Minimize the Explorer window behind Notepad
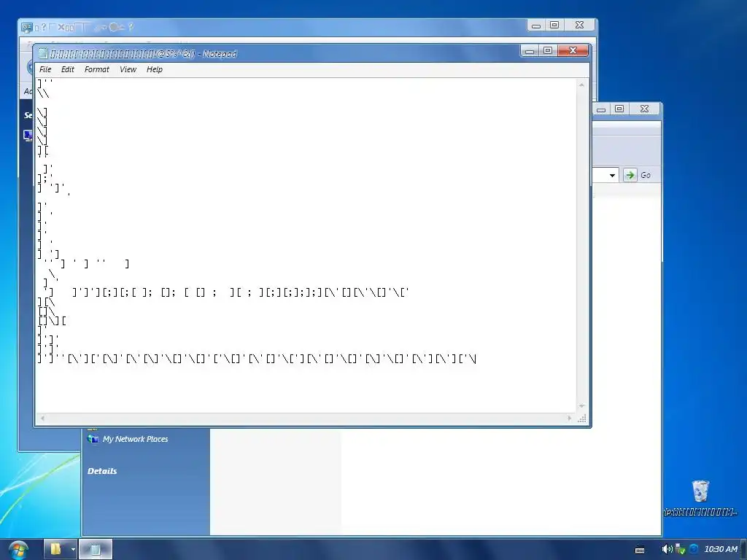 click(601, 109)
